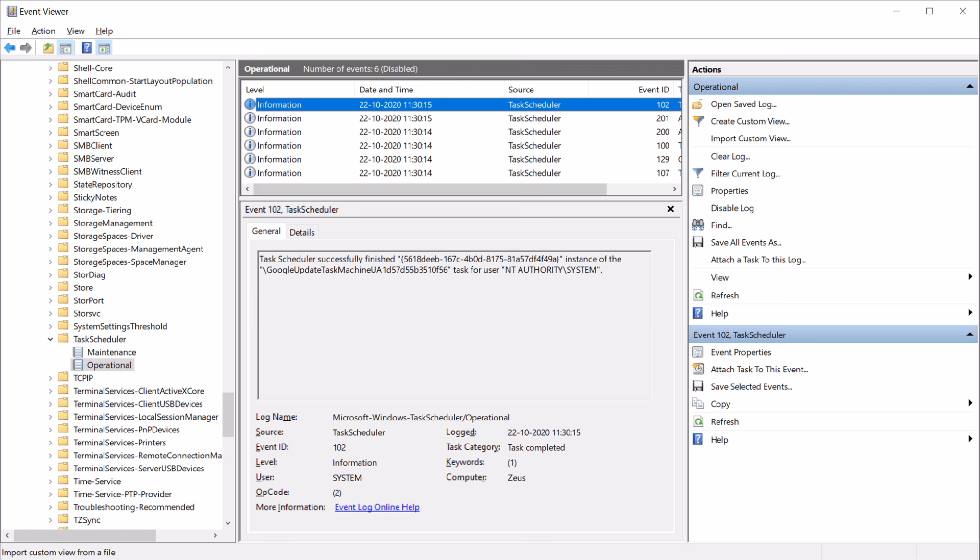
Task: Expand the SMBClient folder
Action: click(x=50, y=145)
